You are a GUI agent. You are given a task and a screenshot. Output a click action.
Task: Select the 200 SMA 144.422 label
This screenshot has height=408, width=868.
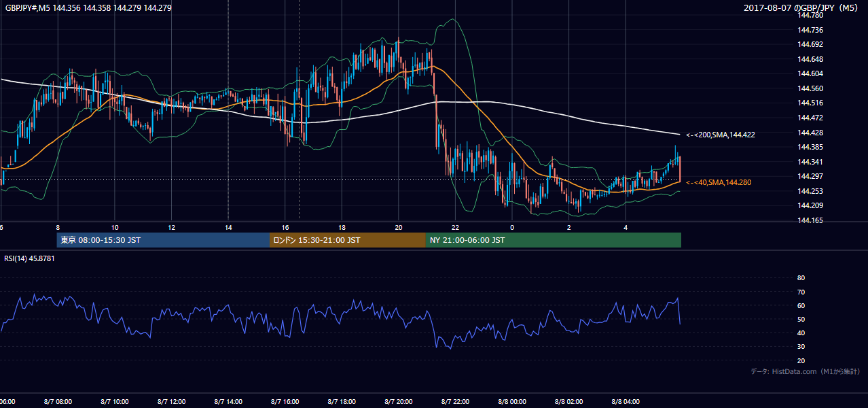pyautogui.click(x=720, y=135)
